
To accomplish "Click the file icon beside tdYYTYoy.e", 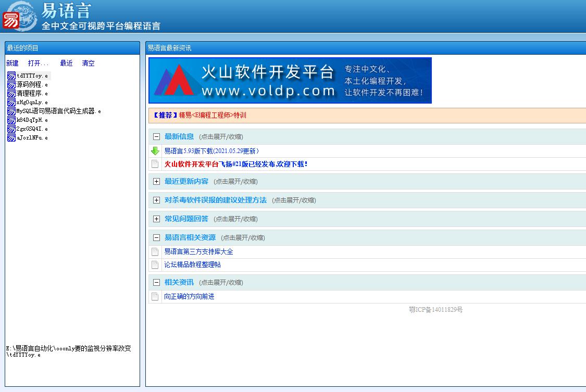I will pyautogui.click(x=11, y=75).
